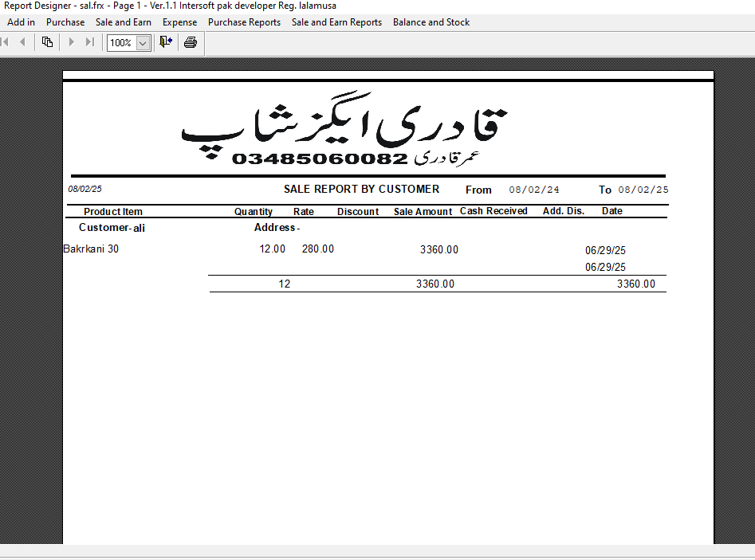
Task: Open the Purchase menu
Action: point(65,22)
